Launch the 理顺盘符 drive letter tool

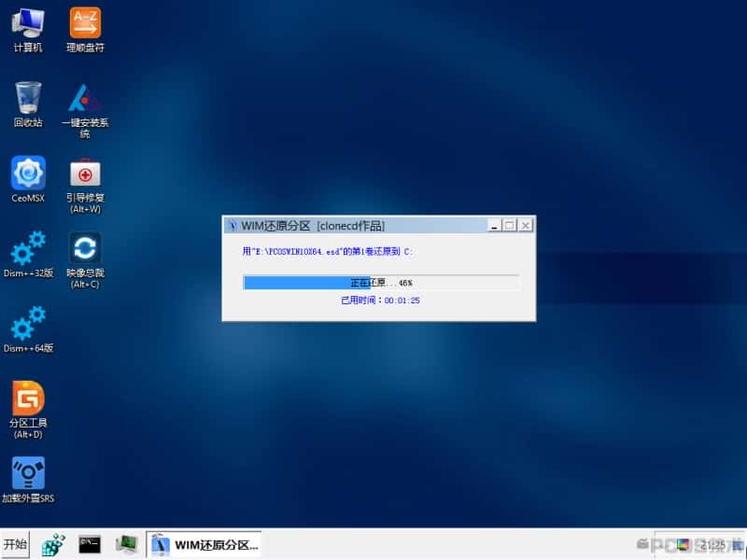point(85,30)
